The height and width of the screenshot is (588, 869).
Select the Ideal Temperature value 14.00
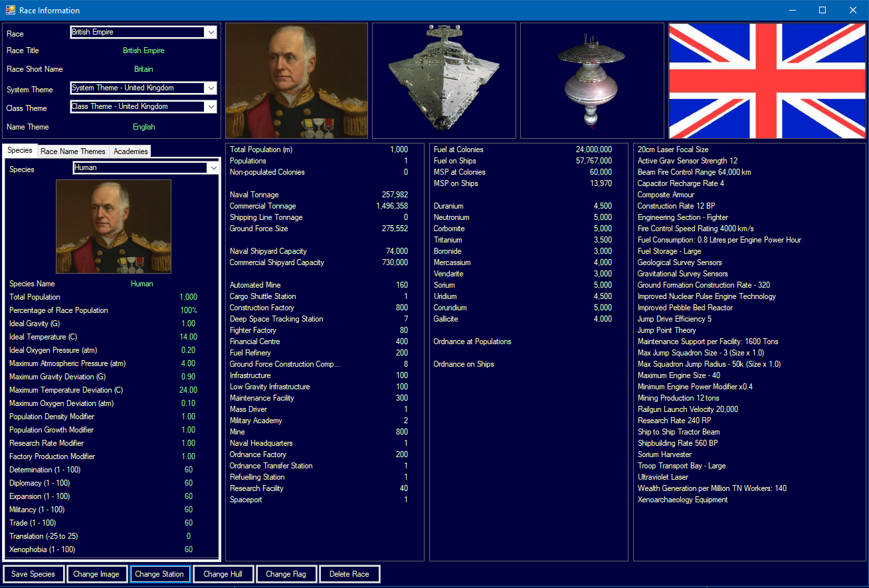tap(189, 337)
